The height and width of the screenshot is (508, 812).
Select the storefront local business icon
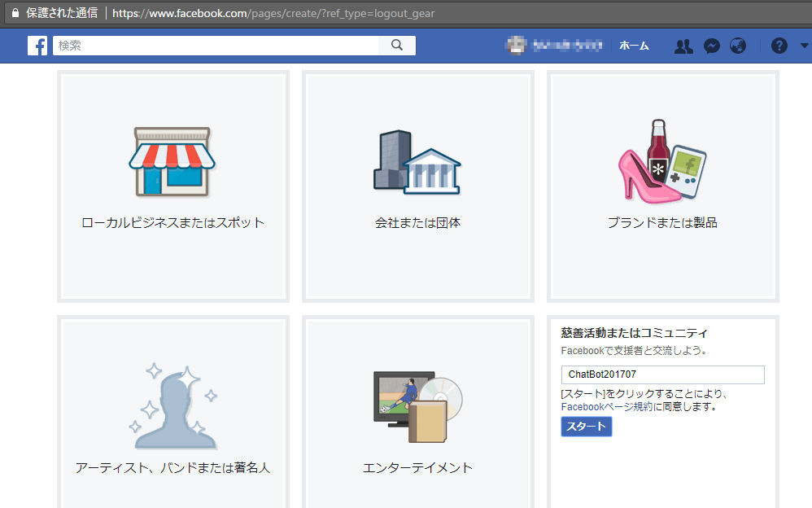coord(172,161)
